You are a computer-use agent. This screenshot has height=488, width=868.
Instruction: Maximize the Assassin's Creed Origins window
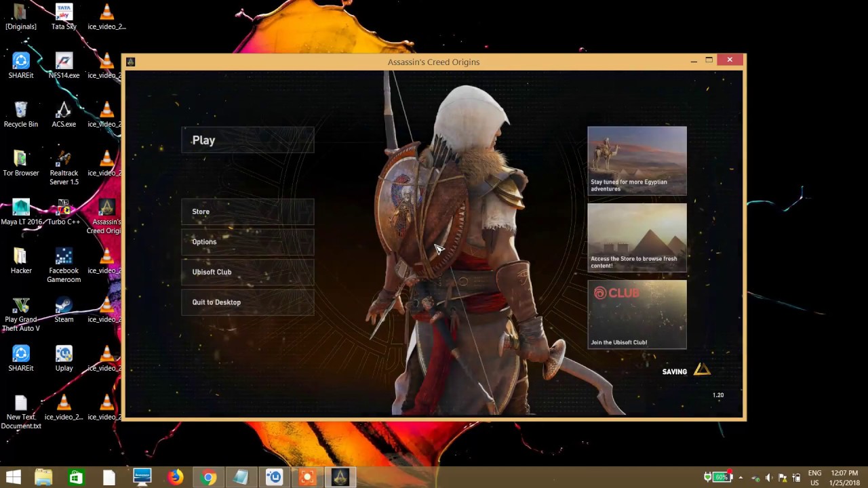[709, 60]
